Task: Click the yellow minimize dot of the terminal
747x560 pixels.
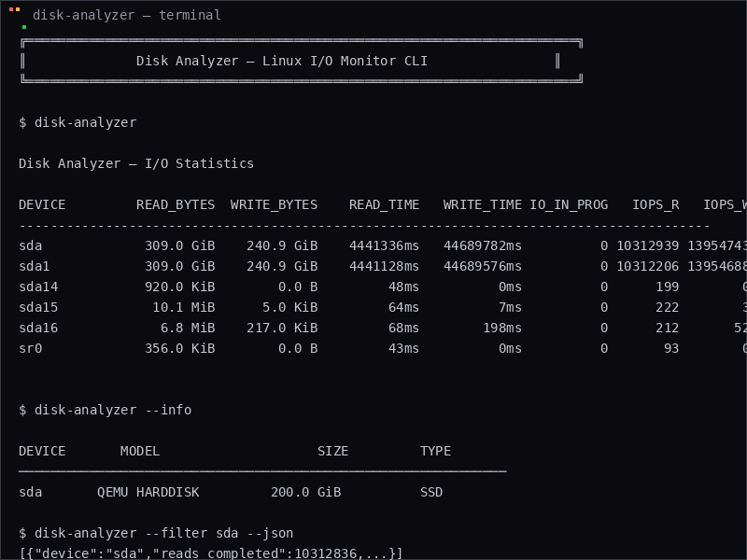Action: 18,9
